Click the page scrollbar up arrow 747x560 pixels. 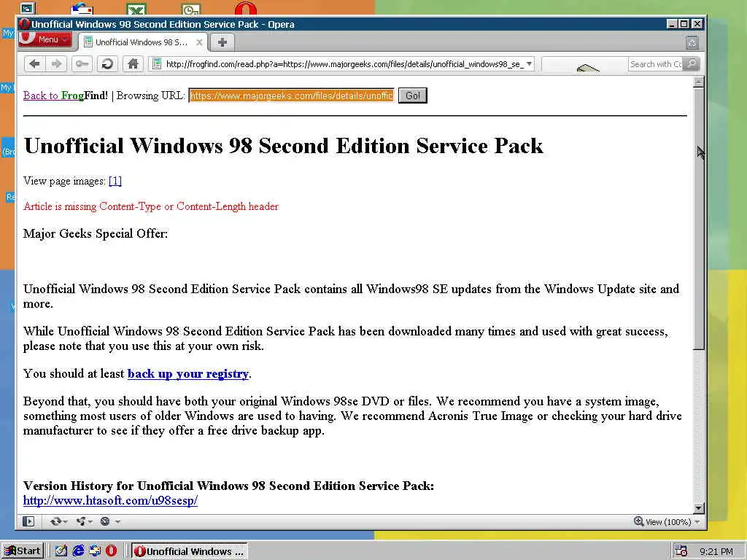[x=698, y=82]
